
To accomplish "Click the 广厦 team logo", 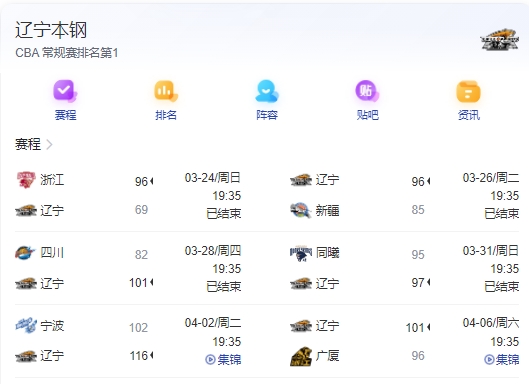I will pyautogui.click(x=301, y=356).
